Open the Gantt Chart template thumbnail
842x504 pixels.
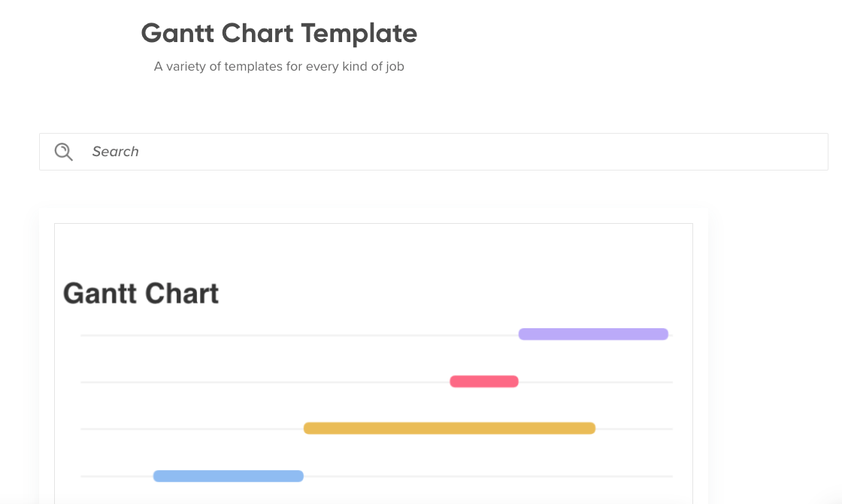(373, 361)
